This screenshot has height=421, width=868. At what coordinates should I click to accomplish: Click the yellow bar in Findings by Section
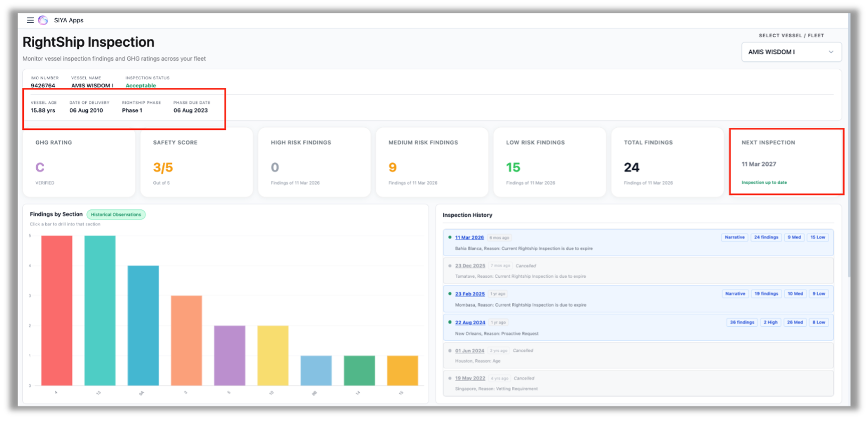click(273, 356)
